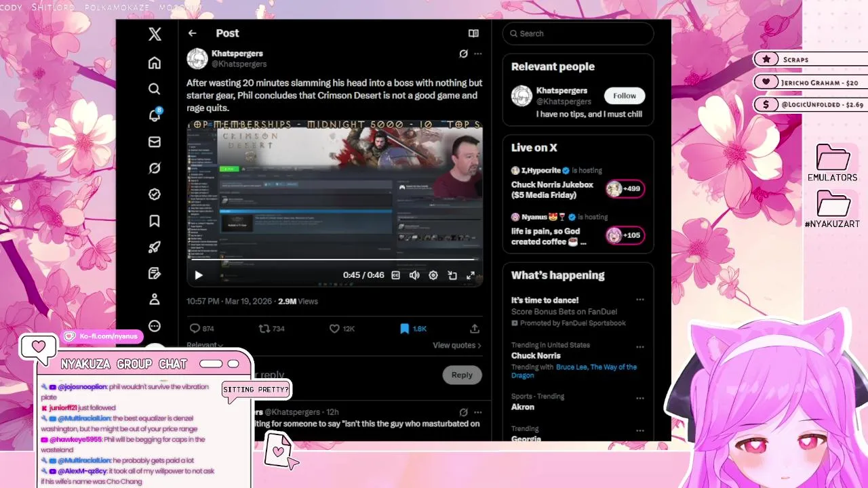This screenshot has height=488, width=868.
Task: Open the verified badge icon in the sidebar
Action: click(x=155, y=195)
